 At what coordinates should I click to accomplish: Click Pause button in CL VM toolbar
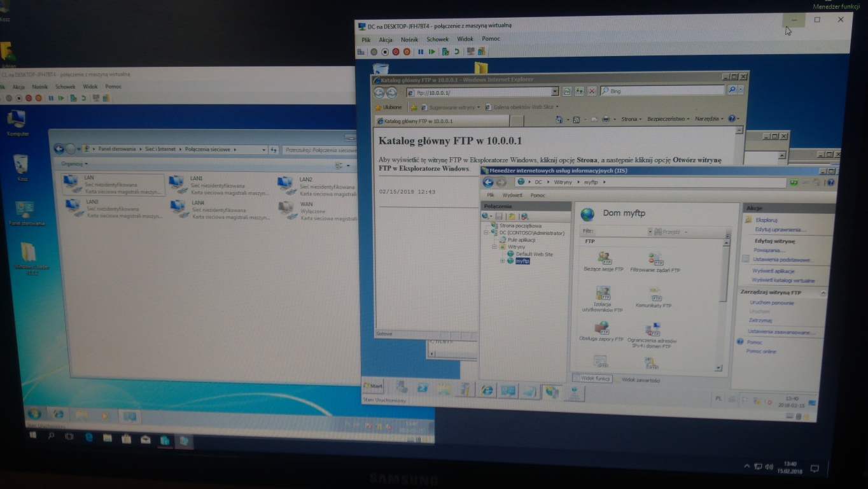coord(51,98)
